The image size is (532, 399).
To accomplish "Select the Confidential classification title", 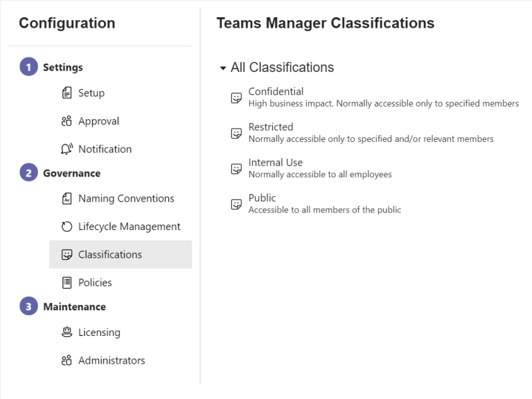I will coord(276,91).
